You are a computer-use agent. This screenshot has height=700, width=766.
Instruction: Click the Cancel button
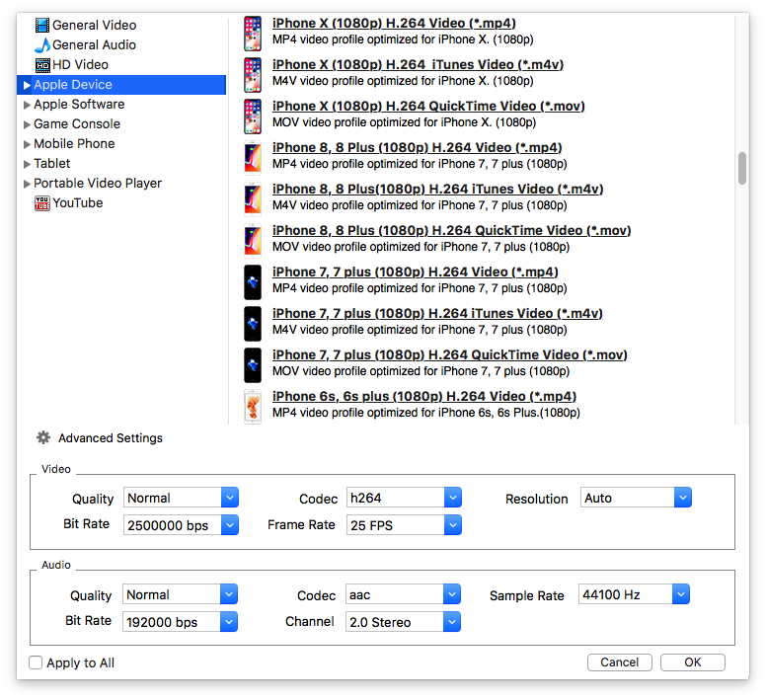[620, 662]
